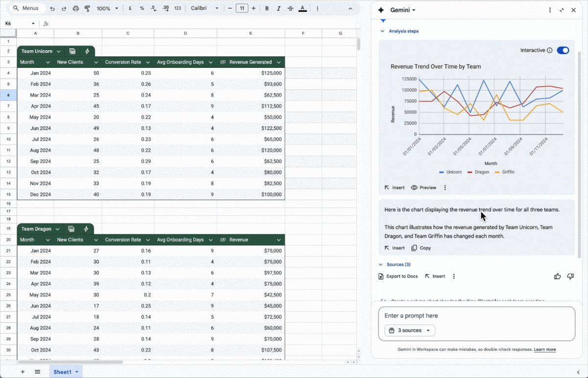Print the spreadsheet
The height and width of the screenshot is (378, 588).
click(76, 8)
